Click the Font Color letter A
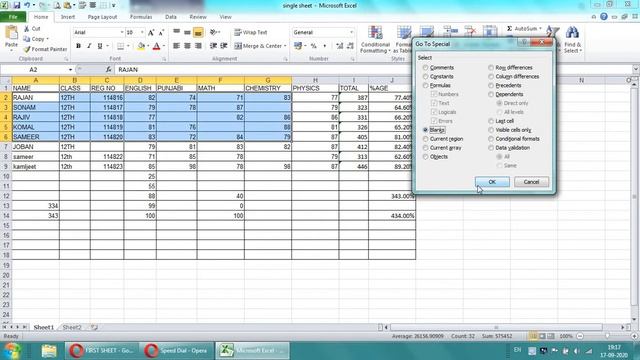The height and width of the screenshot is (360, 640). (156, 46)
